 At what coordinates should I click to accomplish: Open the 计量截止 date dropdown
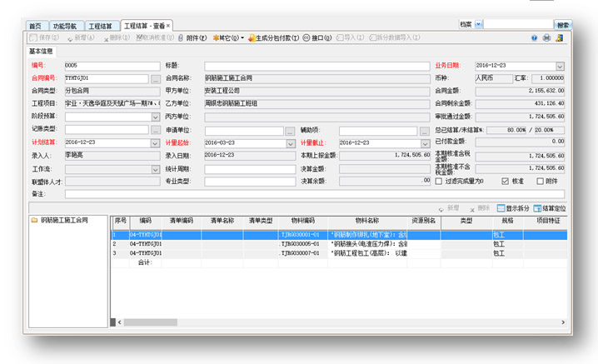(426, 143)
